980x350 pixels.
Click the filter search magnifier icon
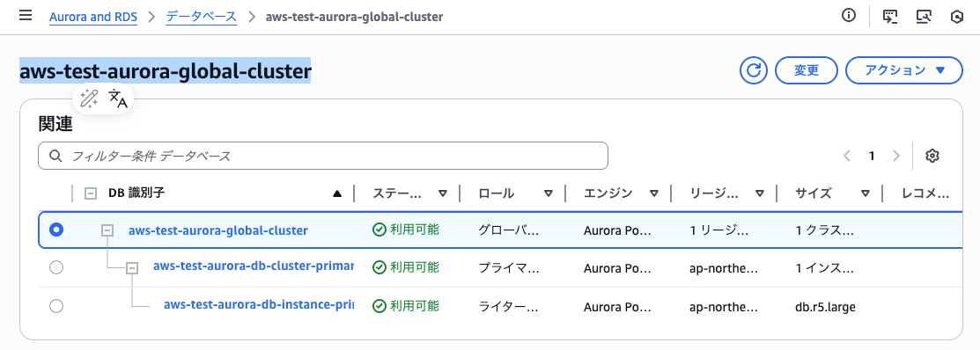[55, 156]
